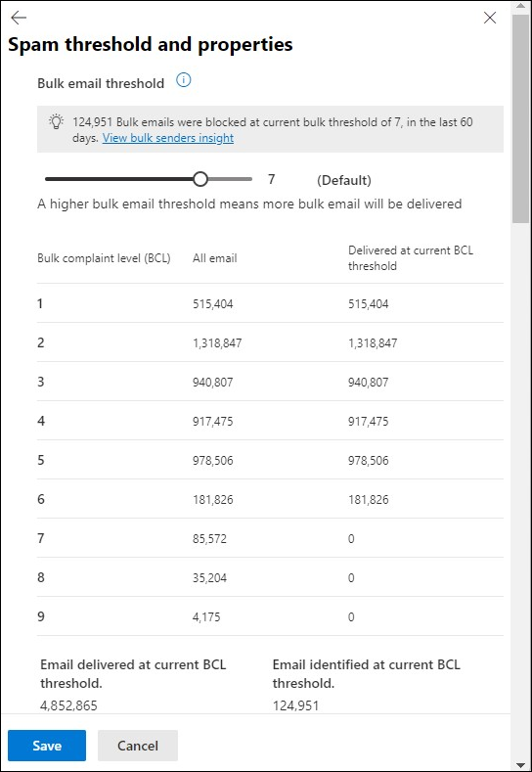Click the 124,951 identified email total
Image resolution: width=532 pixels, height=772 pixels.
click(295, 706)
